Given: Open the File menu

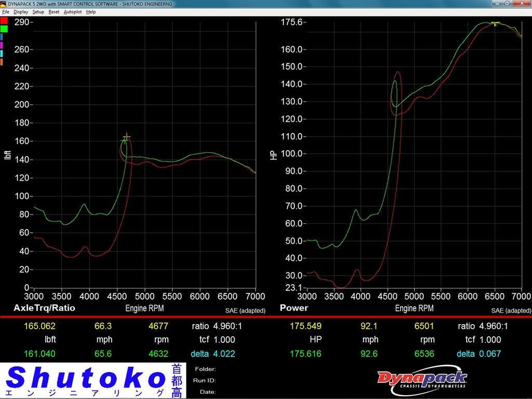Looking at the screenshot, I should pos(5,12).
